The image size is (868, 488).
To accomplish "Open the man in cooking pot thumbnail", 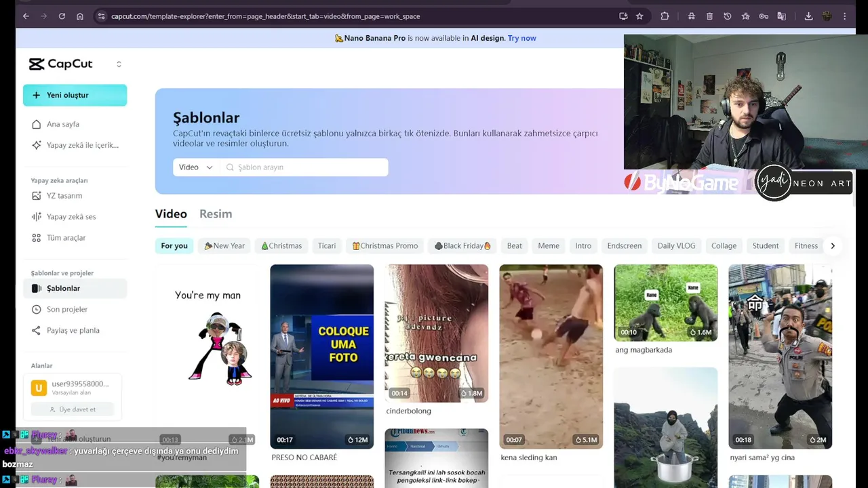I will [665, 428].
